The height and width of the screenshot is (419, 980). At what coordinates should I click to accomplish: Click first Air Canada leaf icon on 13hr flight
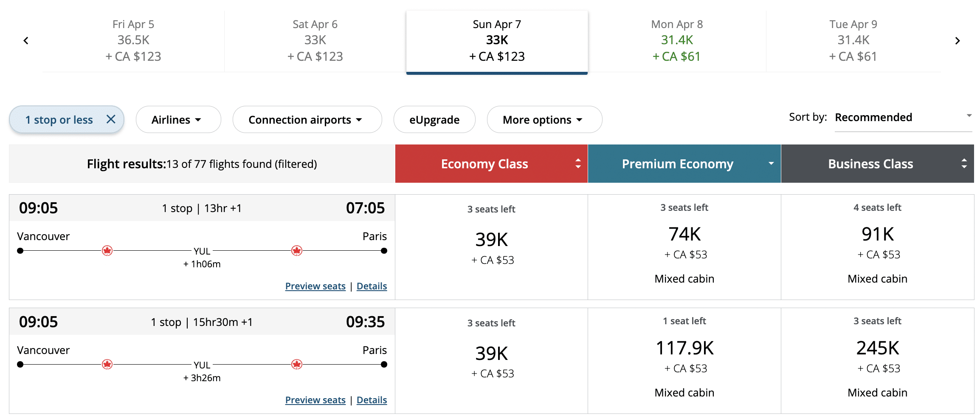pos(107,251)
